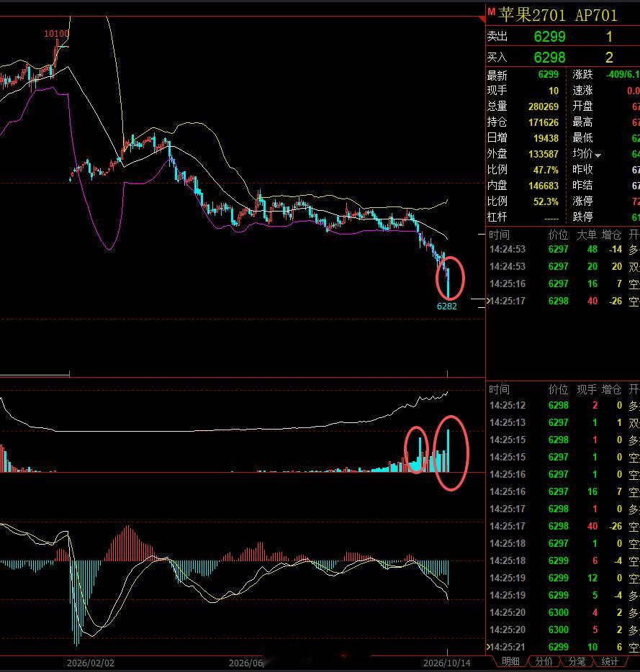Click the gray scrollbar under the main chart
Viewport: 640px width, 672px height.
pos(35,375)
